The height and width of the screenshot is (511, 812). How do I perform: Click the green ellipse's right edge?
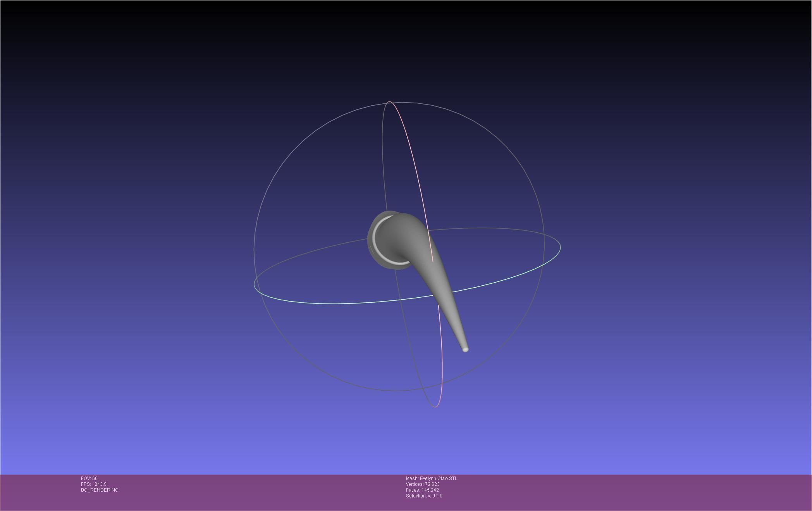(x=560, y=247)
